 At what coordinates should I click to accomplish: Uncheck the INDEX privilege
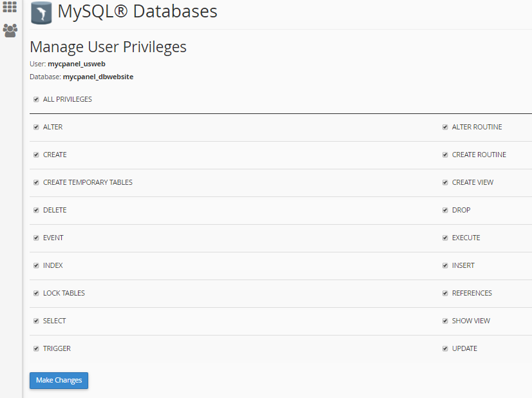click(x=36, y=266)
